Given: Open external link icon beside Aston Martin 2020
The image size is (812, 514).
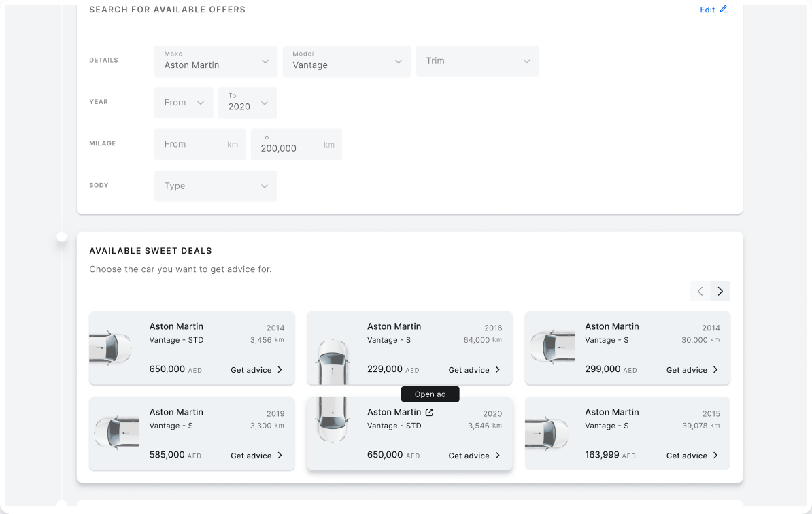Looking at the screenshot, I should 429,412.
